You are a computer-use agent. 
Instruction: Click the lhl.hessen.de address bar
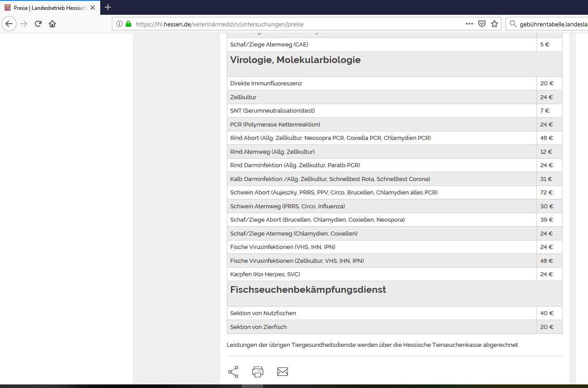click(x=291, y=24)
